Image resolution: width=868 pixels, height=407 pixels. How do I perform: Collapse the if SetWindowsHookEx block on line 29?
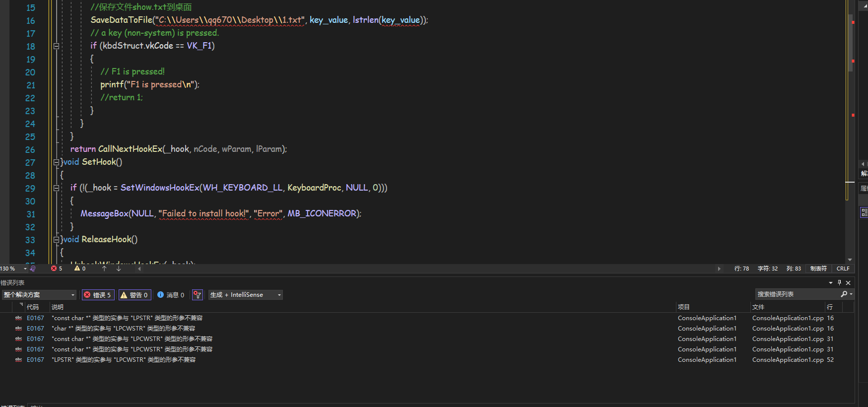point(56,188)
